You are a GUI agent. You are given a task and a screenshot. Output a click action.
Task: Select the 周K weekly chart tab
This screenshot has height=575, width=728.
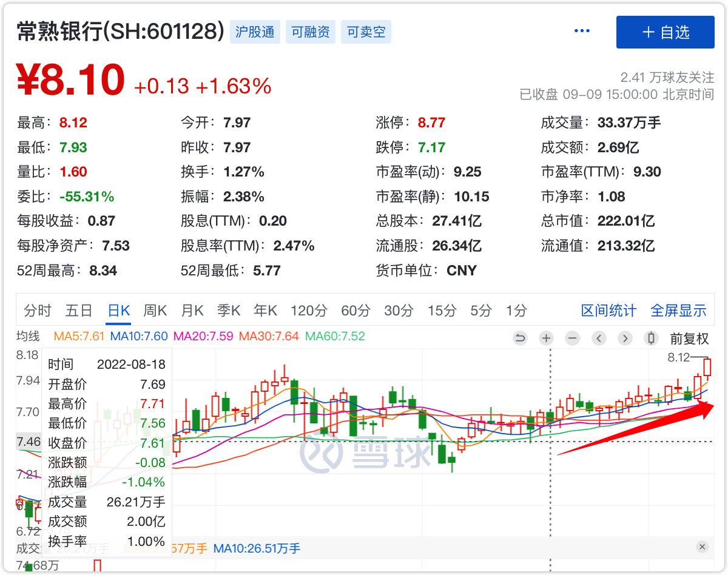(x=155, y=311)
